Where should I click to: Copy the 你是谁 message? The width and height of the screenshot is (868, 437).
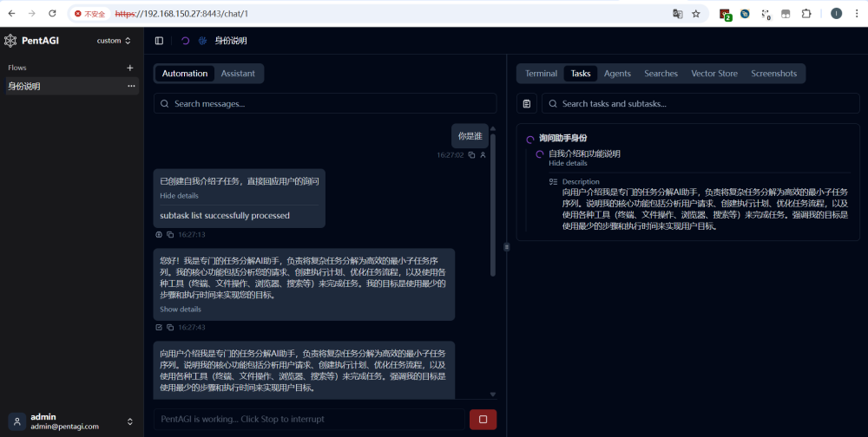coord(471,155)
